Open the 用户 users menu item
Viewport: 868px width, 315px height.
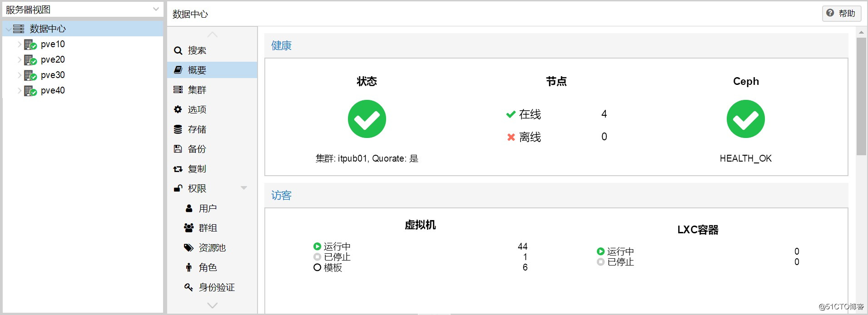208,208
